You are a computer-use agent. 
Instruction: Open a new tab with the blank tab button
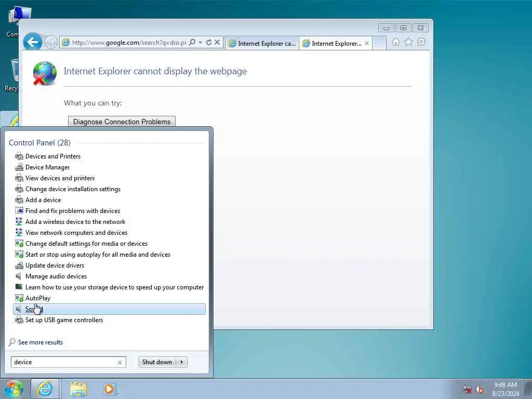click(x=379, y=44)
